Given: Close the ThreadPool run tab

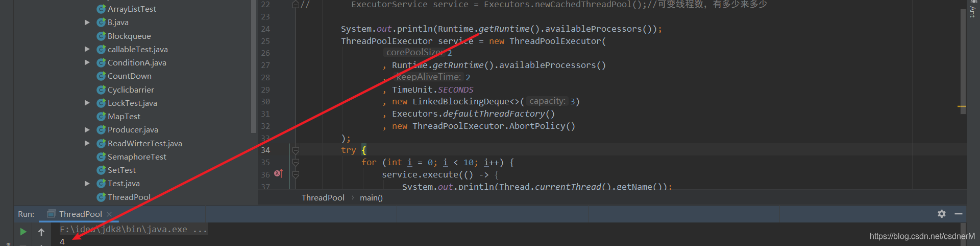Looking at the screenshot, I should coord(109,214).
